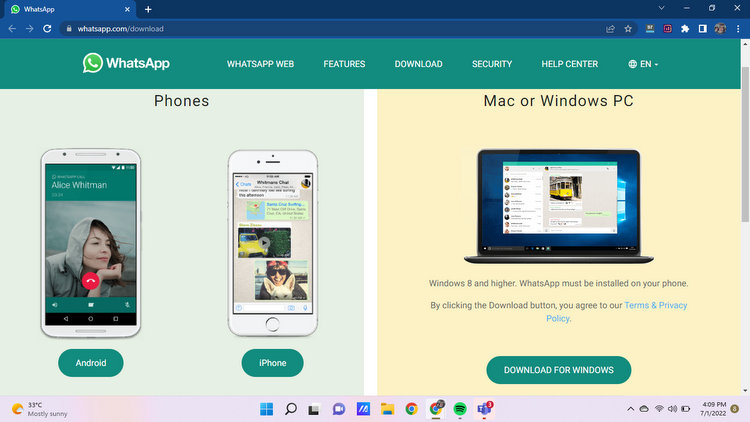Show hidden system tray icons
The image size is (750, 422).
(630, 409)
